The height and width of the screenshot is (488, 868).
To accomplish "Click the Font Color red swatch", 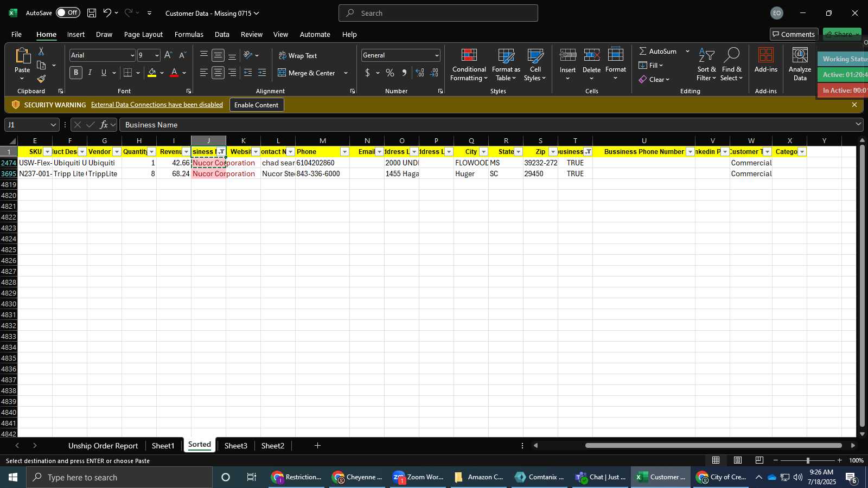I will pyautogui.click(x=174, y=73).
